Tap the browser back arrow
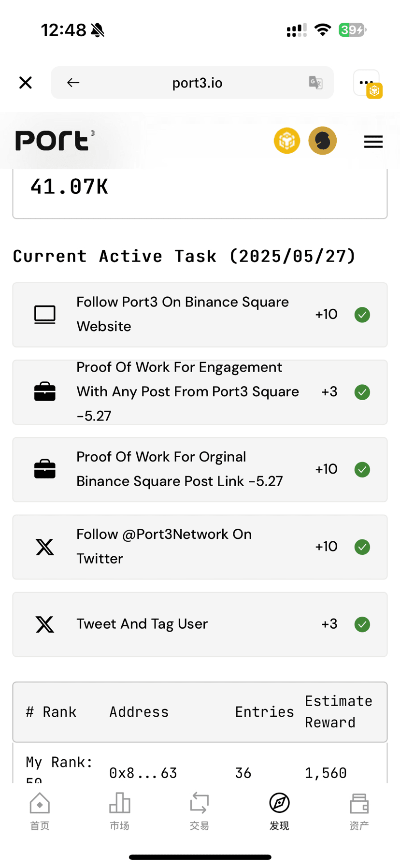The image size is (400, 868). 73,83
